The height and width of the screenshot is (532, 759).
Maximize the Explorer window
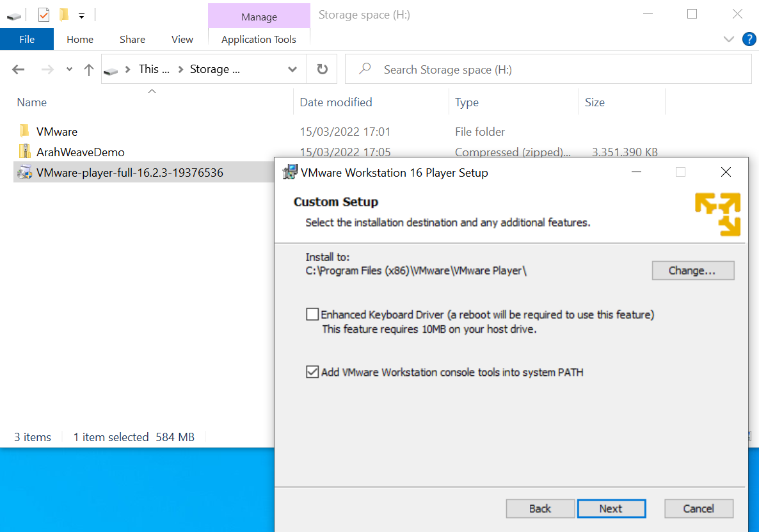point(692,14)
